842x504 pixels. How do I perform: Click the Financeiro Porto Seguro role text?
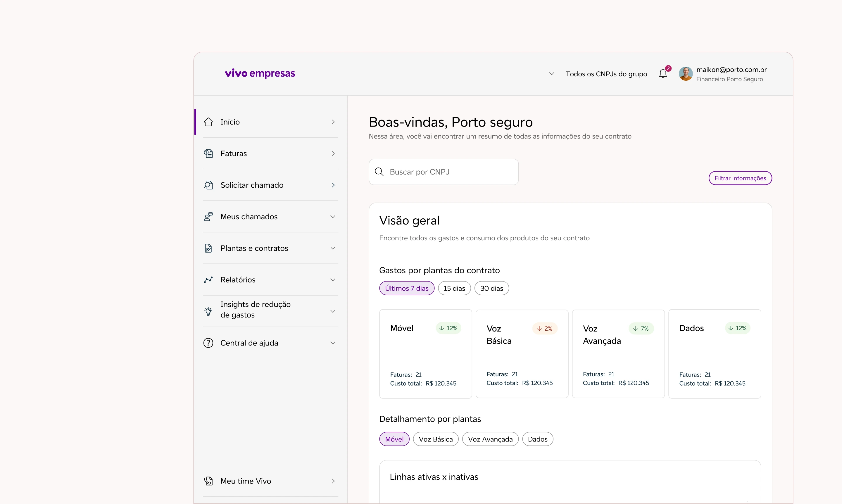click(x=729, y=79)
